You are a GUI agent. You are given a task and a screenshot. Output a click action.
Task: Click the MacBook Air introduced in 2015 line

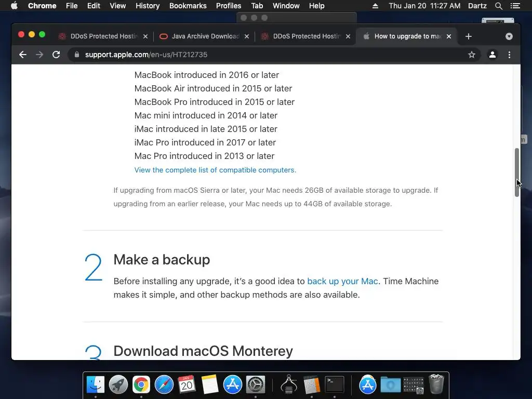click(x=213, y=88)
